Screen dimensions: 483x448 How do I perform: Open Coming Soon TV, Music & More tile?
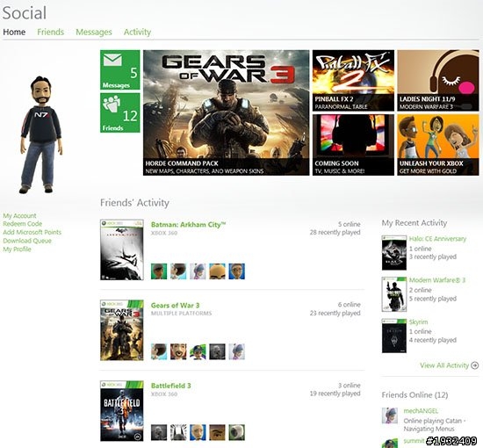(x=353, y=145)
